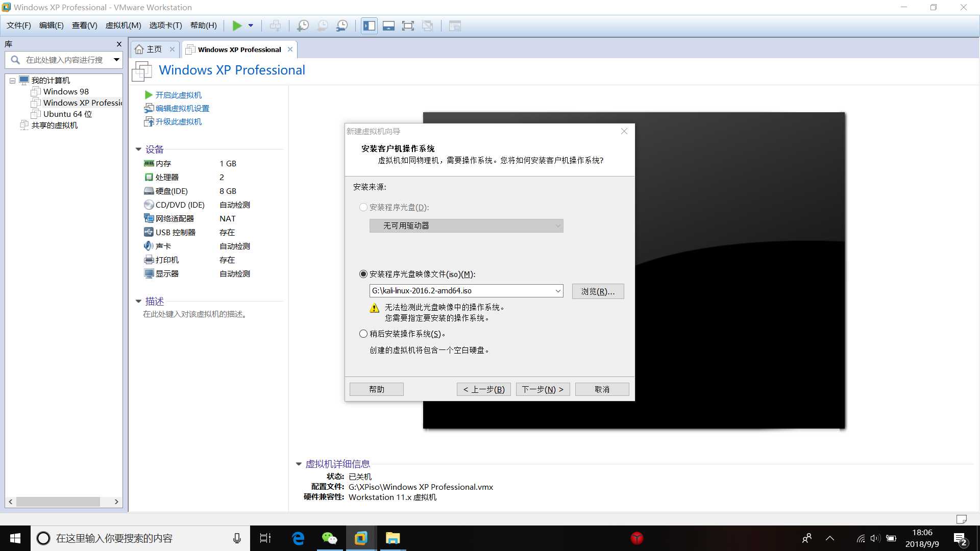980x551 pixels.
Task: Click the 浏览(R)... button
Action: pos(598,291)
